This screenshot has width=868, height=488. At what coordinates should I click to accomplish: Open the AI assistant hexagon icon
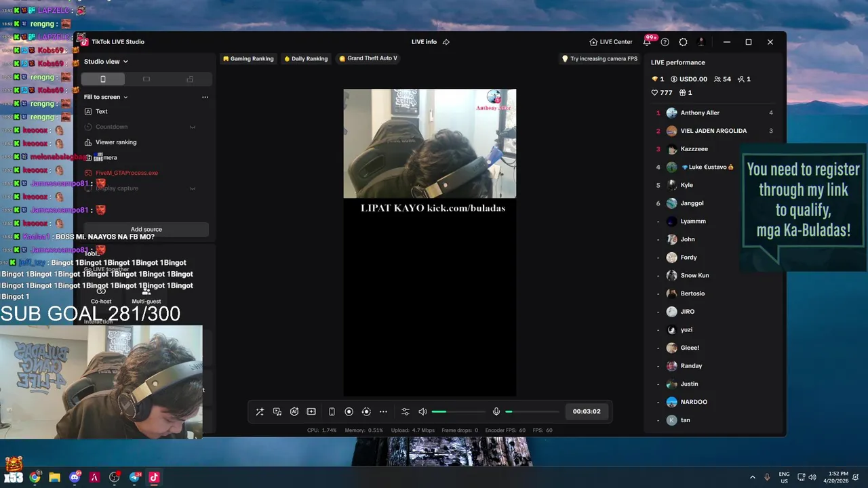[294, 411]
